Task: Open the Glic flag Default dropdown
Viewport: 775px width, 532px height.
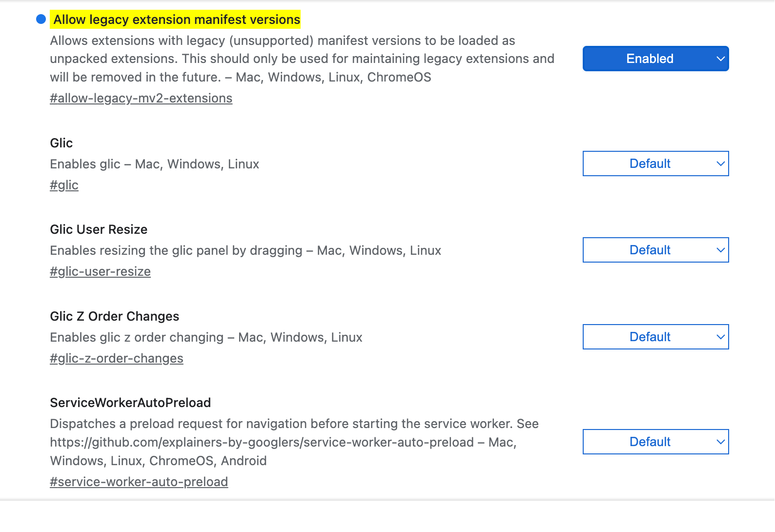Action: [x=655, y=164]
